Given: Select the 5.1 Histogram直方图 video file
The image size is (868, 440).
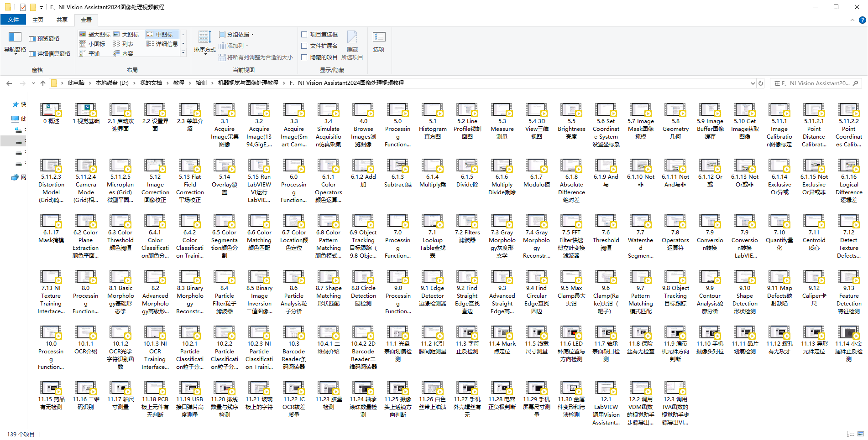Looking at the screenshot, I should (433, 121).
